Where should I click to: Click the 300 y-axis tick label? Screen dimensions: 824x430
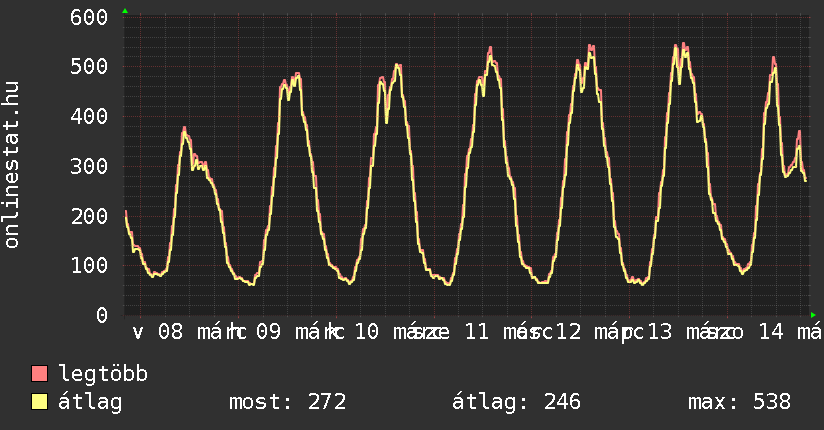[90, 166]
